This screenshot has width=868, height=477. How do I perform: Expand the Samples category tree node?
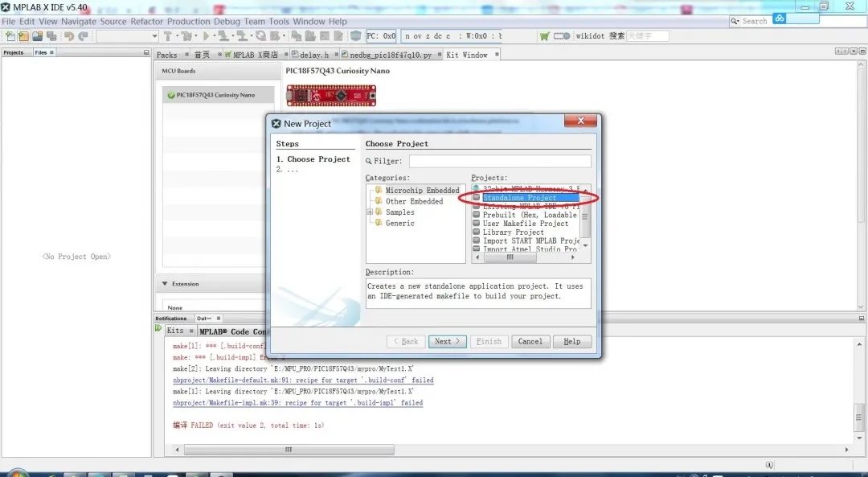[370, 212]
